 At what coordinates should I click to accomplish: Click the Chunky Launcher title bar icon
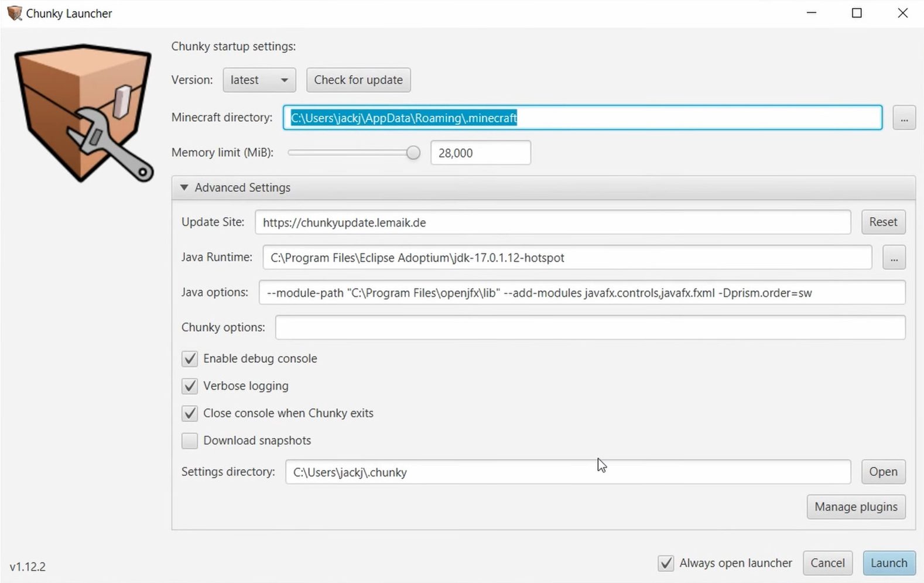(15, 13)
